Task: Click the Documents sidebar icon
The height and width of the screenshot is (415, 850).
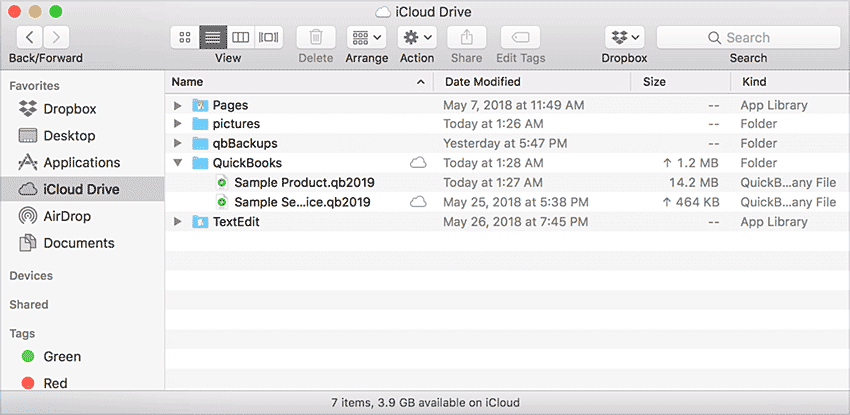Action: coord(28,243)
